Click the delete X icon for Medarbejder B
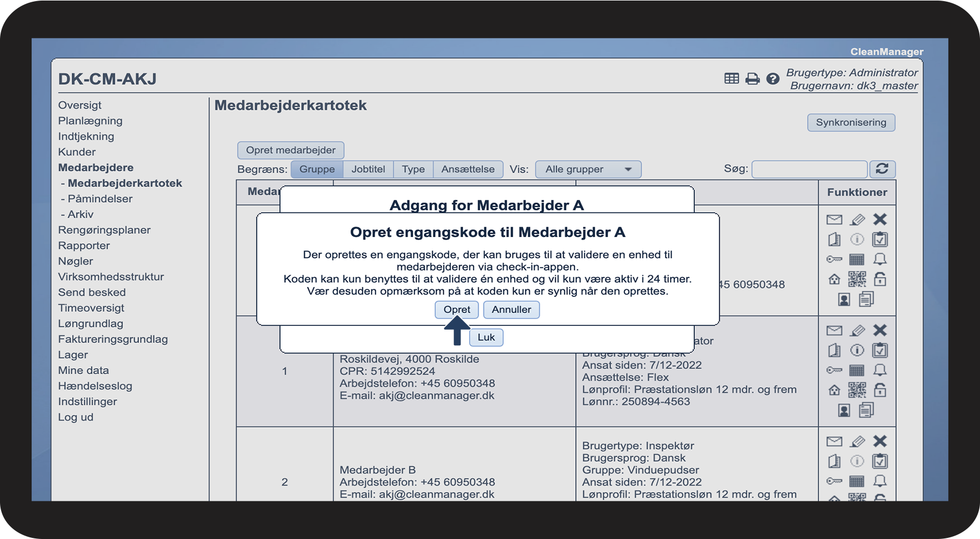The image size is (980, 539). coord(880,441)
